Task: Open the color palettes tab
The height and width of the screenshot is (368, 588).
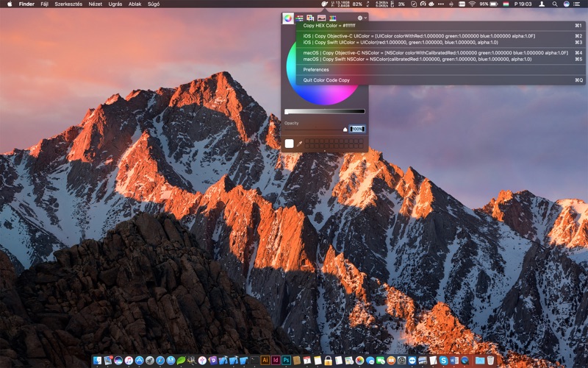Action: click(x=310, y=18)
